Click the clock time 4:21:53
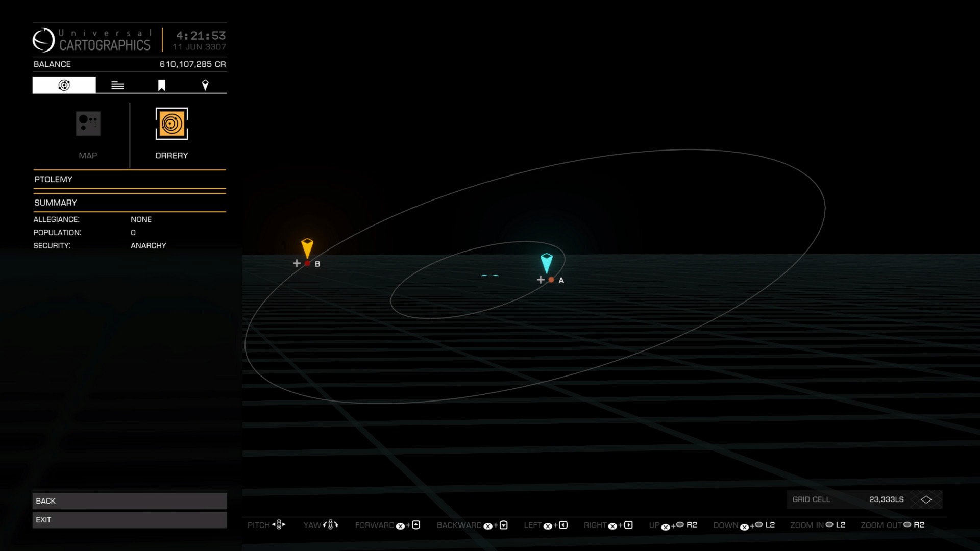Image resolution: width=980 pixels, height=551 pixels. point(201,35)
